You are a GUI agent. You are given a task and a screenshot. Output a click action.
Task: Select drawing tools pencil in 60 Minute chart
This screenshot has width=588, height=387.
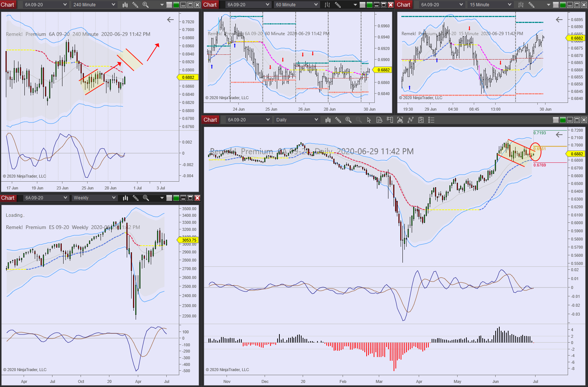coord(337,5)
